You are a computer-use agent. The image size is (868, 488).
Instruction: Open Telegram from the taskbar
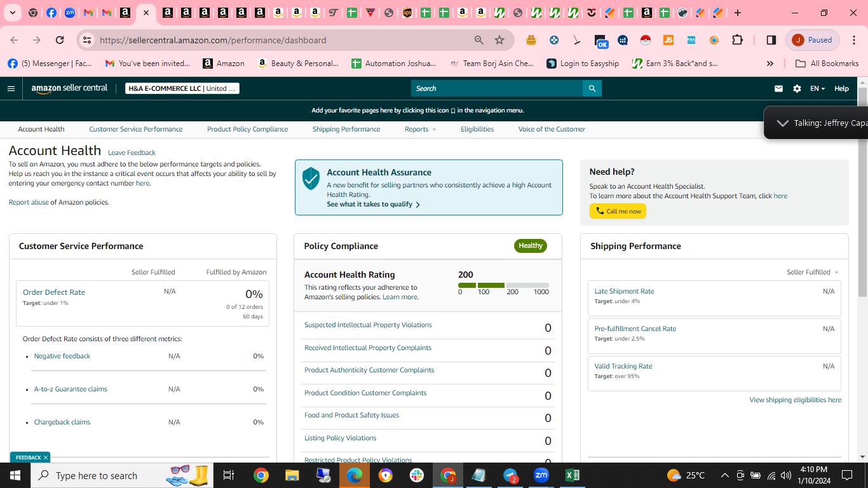point(510,475)
